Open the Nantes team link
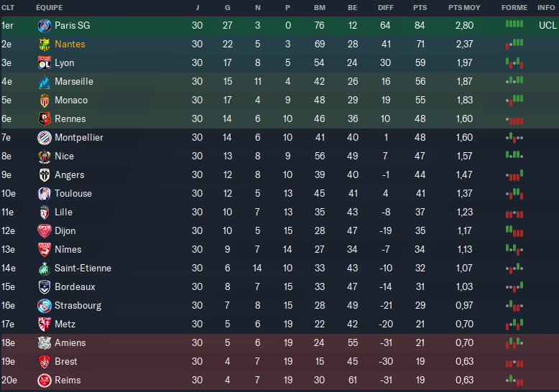Viewport: 559px width, 392px height. coord(70,45)
